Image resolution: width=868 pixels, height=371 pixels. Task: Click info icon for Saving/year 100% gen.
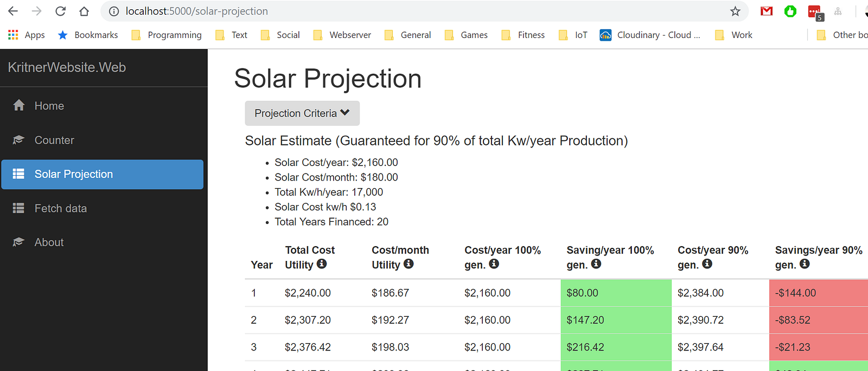(596, 264)
